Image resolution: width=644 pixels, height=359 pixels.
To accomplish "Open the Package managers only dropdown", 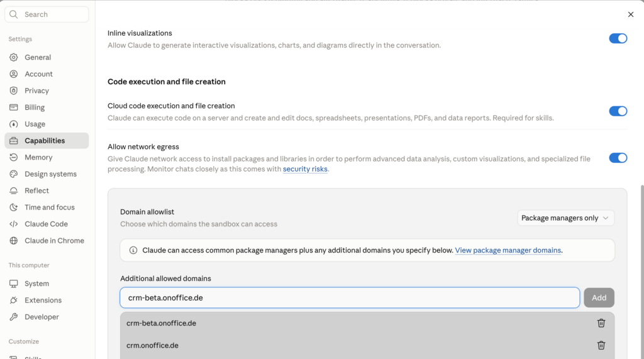I will pyautogui.click(x=565, y=218).
